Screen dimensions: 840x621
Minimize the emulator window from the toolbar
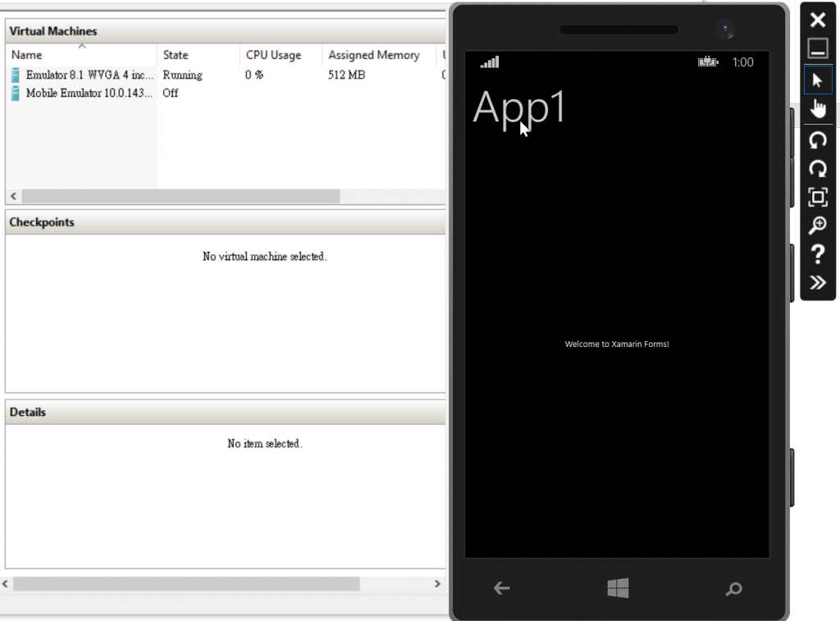pos(818,48)
